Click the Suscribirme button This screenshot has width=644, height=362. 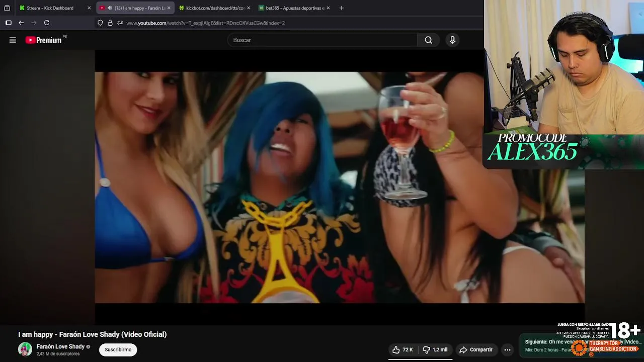point(118,350)
